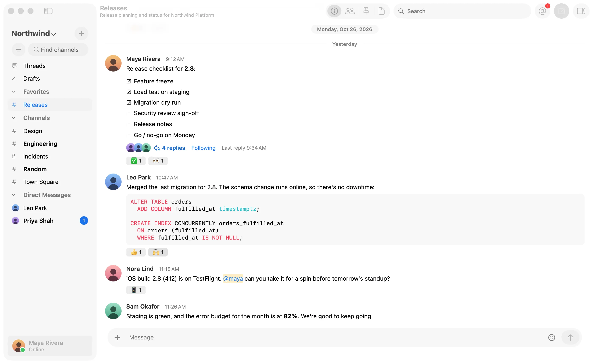Click the thumbs up reaction on Leo's message

[x=136, y=252]
